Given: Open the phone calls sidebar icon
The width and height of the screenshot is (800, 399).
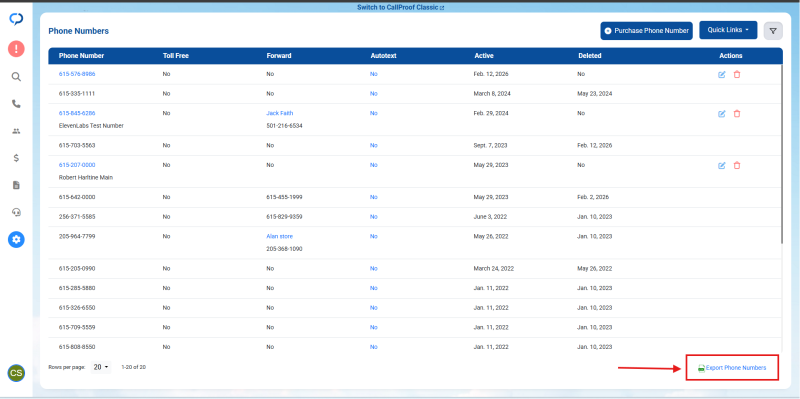Looking at the screenshot, I should (16, 104).
